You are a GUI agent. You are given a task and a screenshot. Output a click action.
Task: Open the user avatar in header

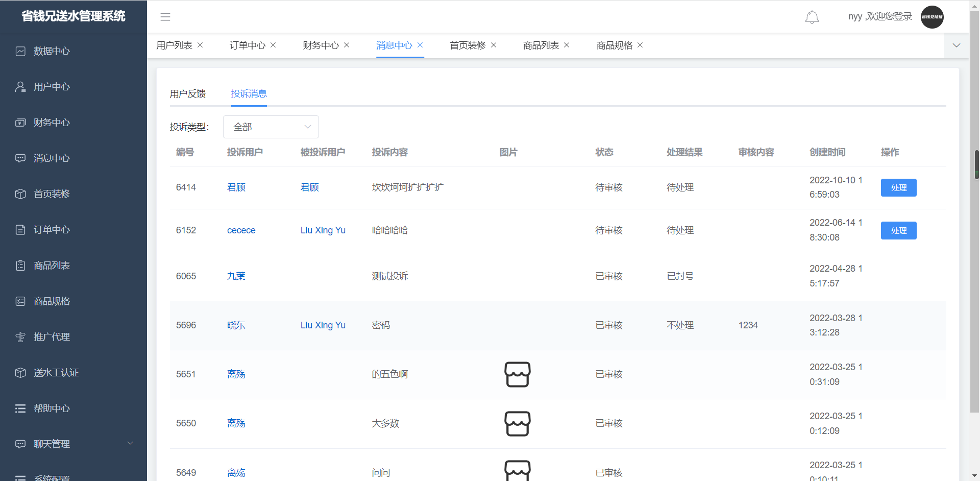click(932, 17)
